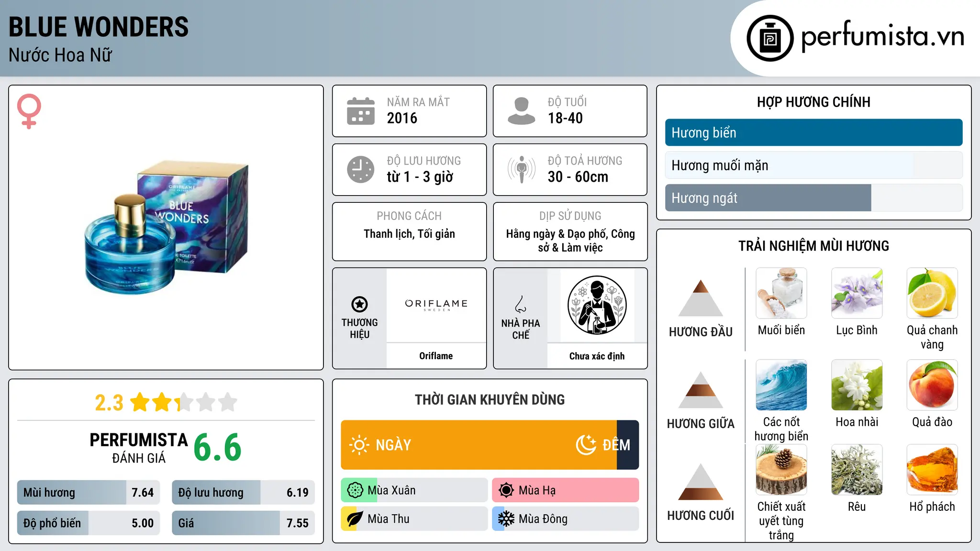Click the occasion text Hằng ngày & Dạo phố
Screen dimensions: 980x551
coord(556,233)
